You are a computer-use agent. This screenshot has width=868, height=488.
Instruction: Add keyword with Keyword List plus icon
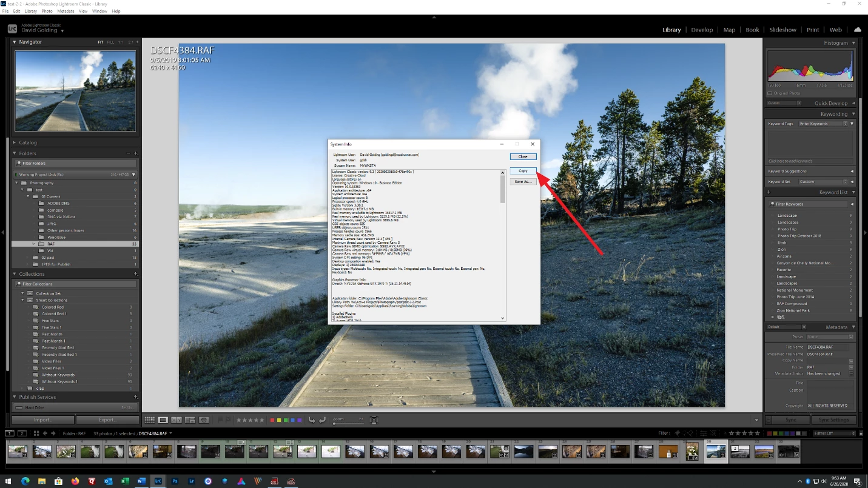[769, 192]
